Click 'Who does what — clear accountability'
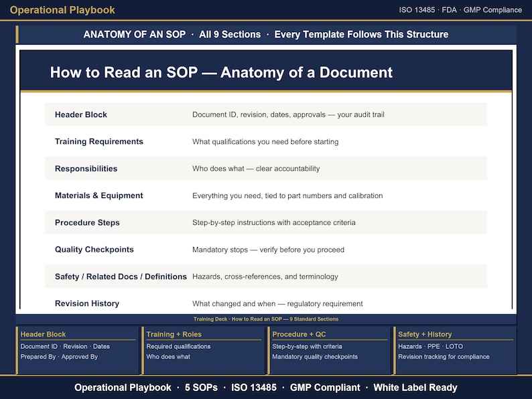The height and width of the screenshot is (399, 532). click(256, 169)
